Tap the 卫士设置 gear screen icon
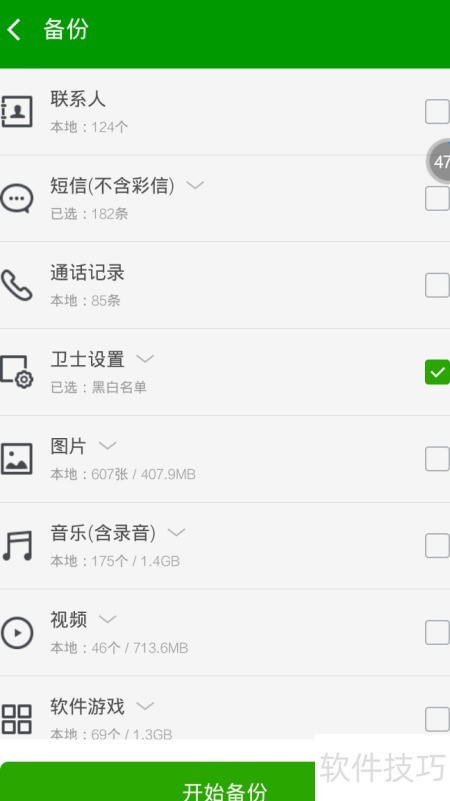The image size is (450, 801). (16, 372)
